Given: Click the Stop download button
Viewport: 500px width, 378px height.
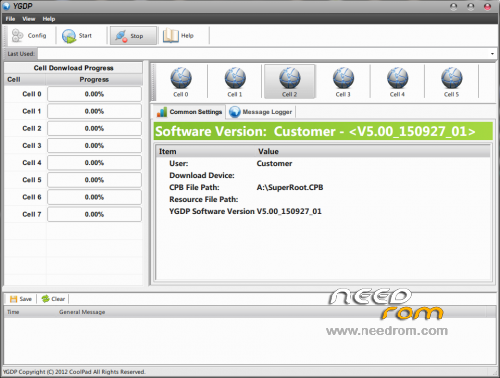Looking at the screenshot, I should pyautogui.click(x=133, y=36).
